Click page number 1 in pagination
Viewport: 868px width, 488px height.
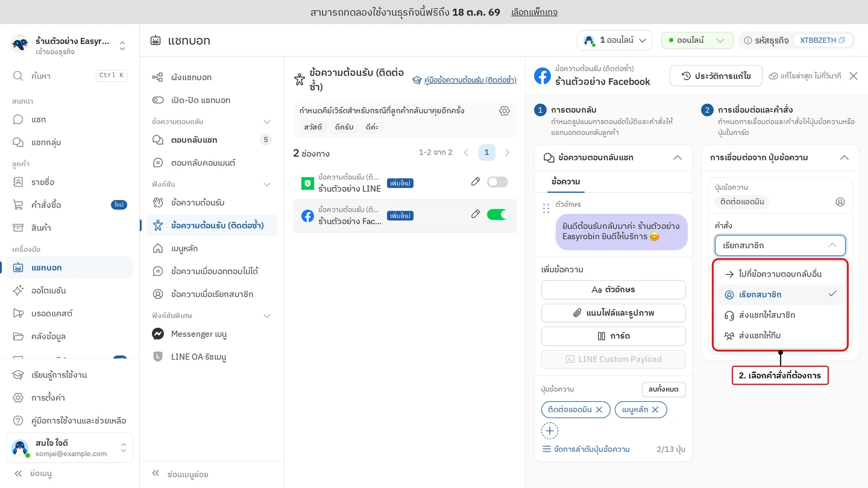coord(486,152)
